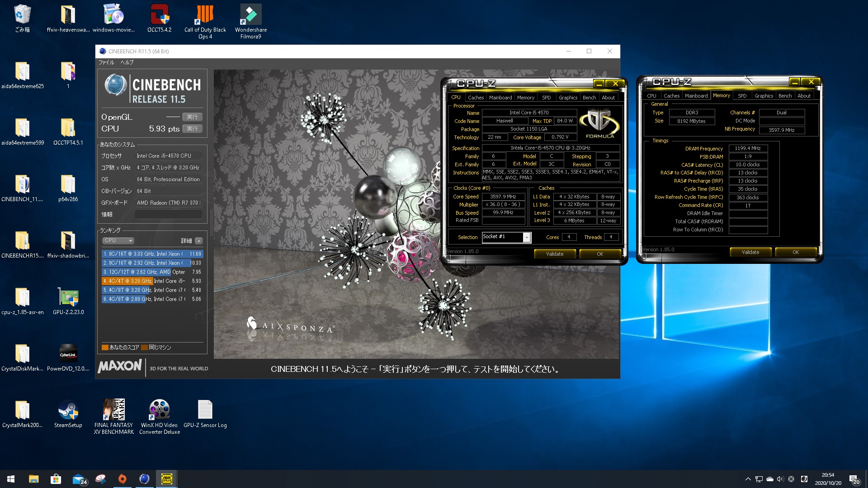The width and height of the screenshot is (868, 488).
Task: Show hidden system tray icons
Action: point(748,479)
